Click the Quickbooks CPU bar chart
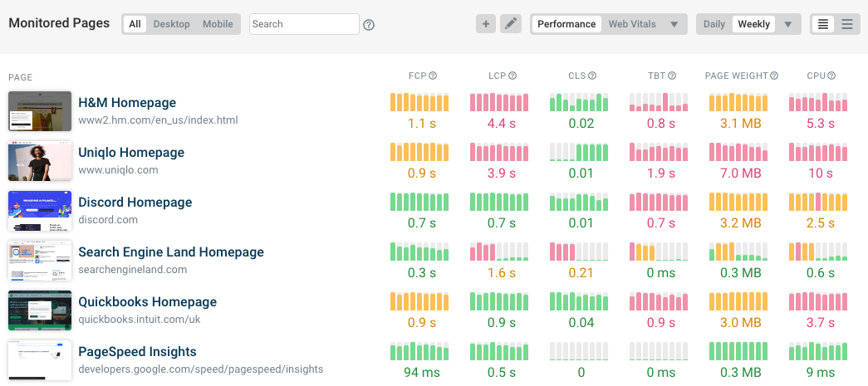 (x=818, y=301)
